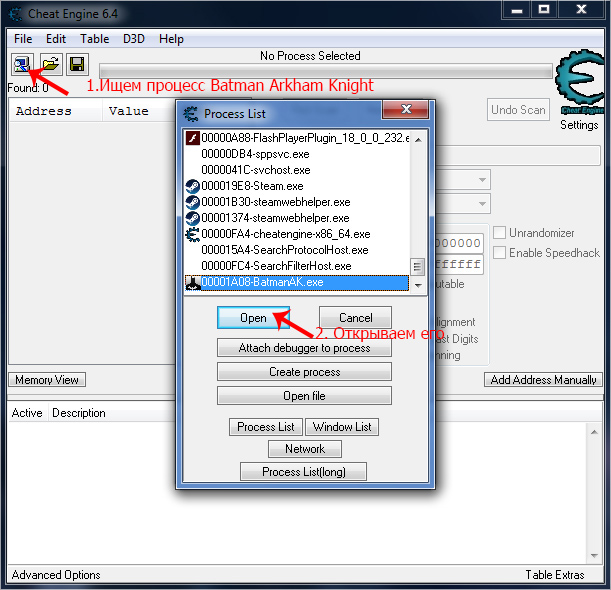
Task: Select 00000DB4-sppsvc.exe row
Action: [x=297, y=154]
